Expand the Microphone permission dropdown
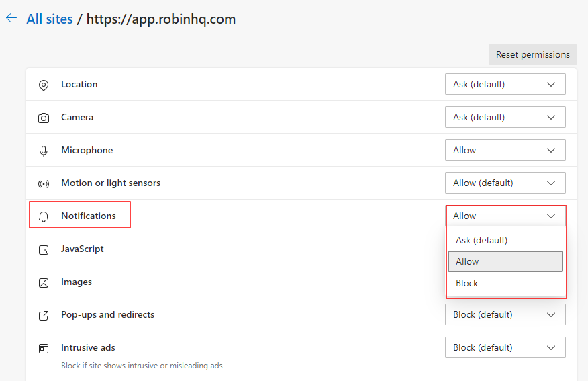Viewport: 588px width, 381px height. 505,150
